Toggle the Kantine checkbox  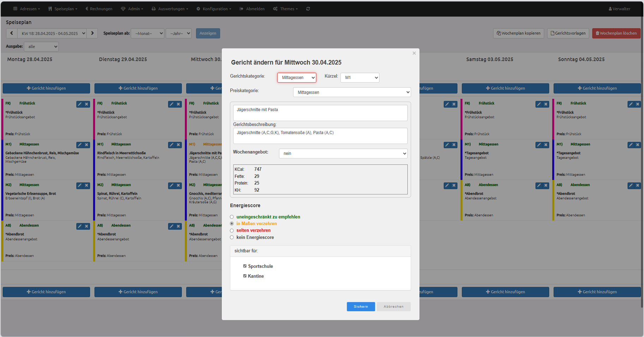tap(245, 276)
